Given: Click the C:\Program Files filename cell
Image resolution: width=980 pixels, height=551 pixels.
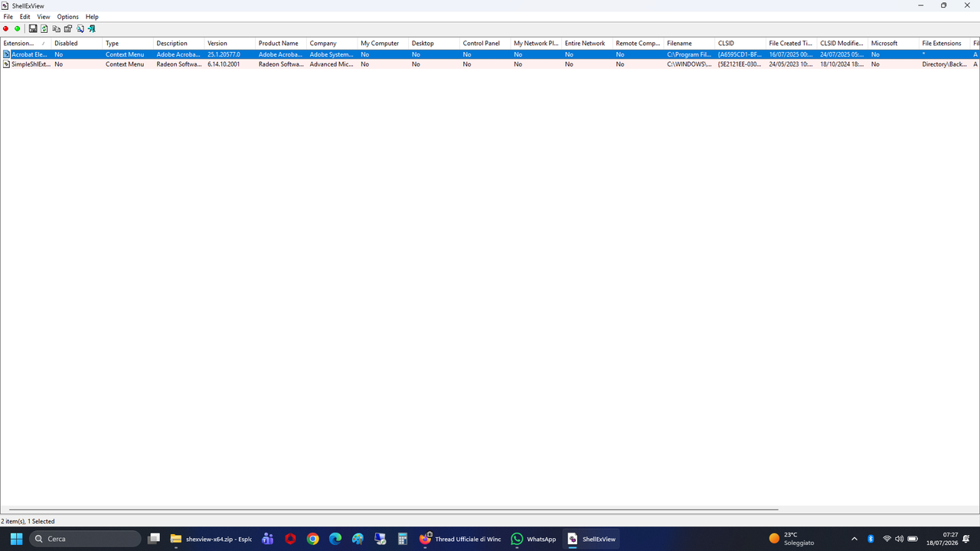Looking at the screenshot, I should point(689,54).
